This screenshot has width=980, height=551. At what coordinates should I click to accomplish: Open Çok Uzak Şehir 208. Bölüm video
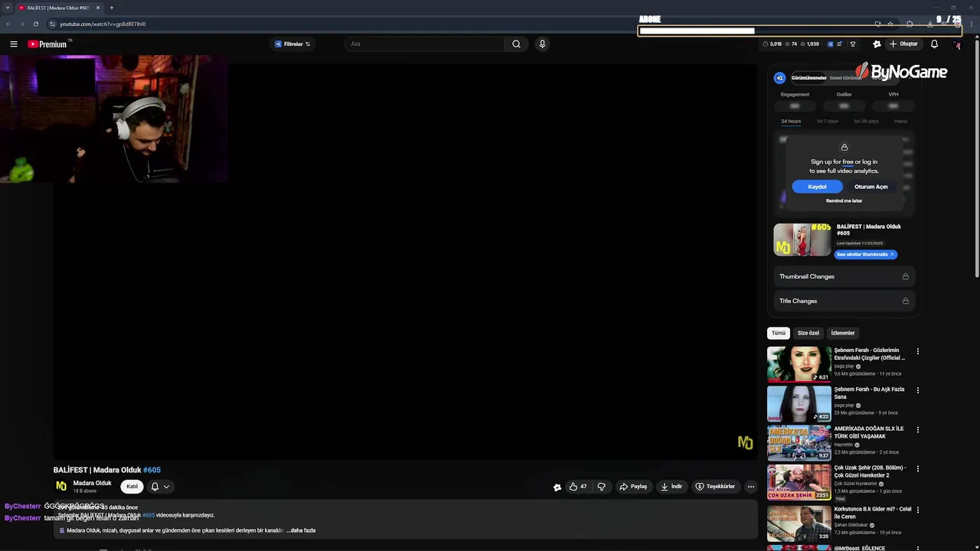pyautogui.click(x=799, y=482)
